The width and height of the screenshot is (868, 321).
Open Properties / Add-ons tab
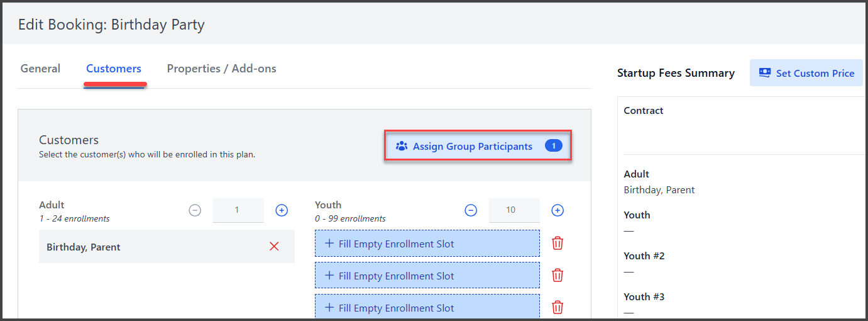pos(221,69)
